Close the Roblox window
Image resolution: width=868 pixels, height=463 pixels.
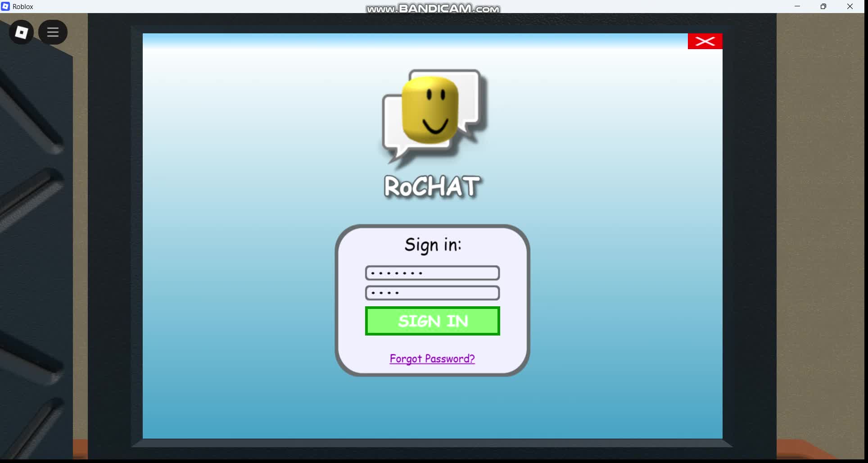(x=850, y=6)
